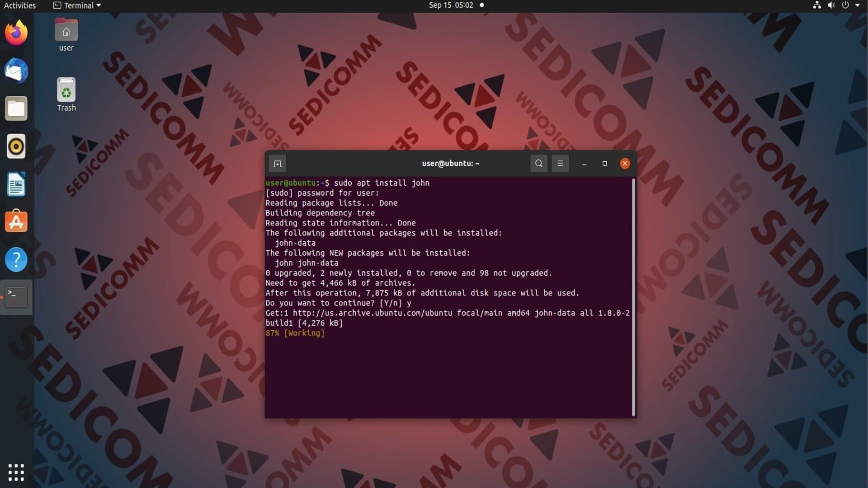
Task: Open the terminal hamburger menu
Action: pos(560,164)
